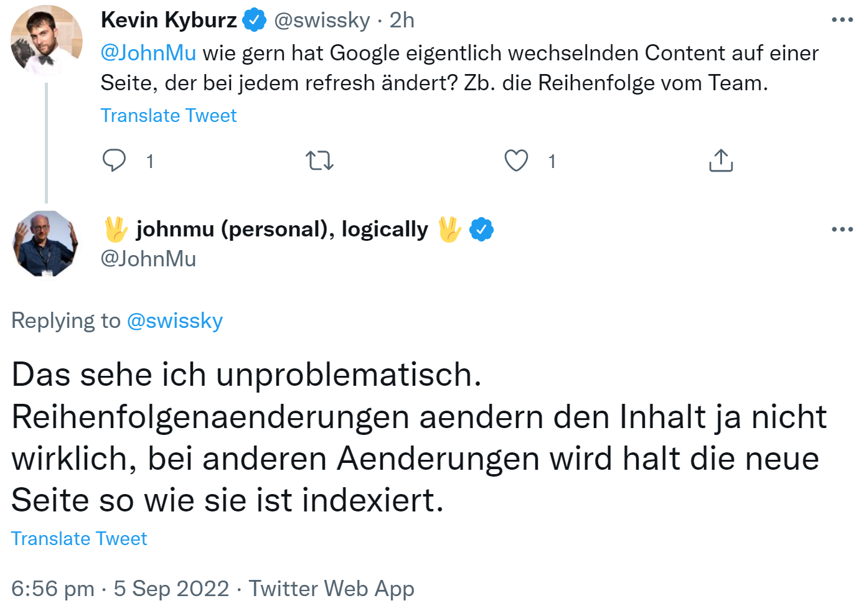Open the more options menu on Kevin's tweet
The height and width of the screenshot is (616, 864).
842,19
